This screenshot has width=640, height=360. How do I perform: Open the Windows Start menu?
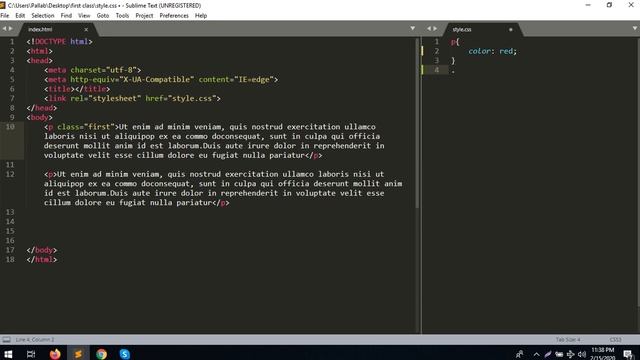click(x=8, y=354)
